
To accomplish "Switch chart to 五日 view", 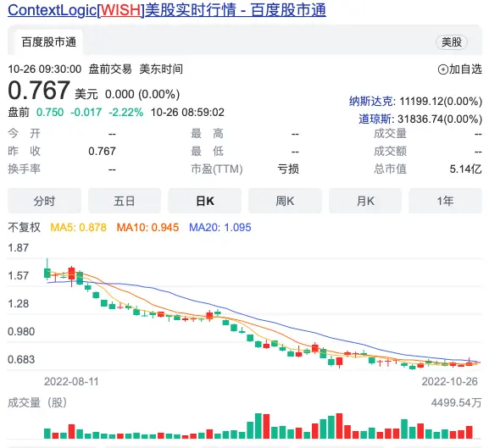I will (125, 201).
